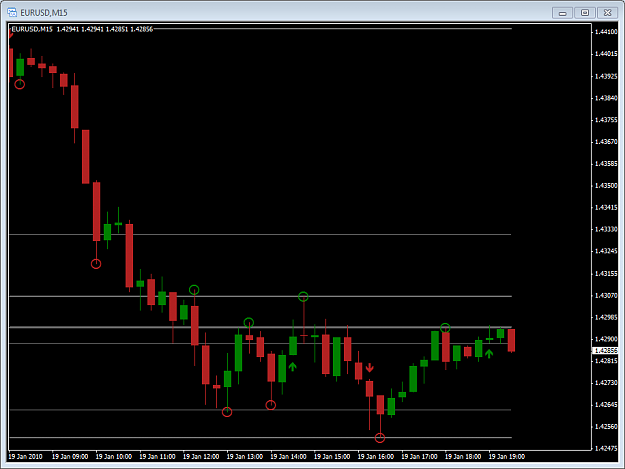Select red circle below the 10:00 candle

pyautogui.click(x=96, y=264)
